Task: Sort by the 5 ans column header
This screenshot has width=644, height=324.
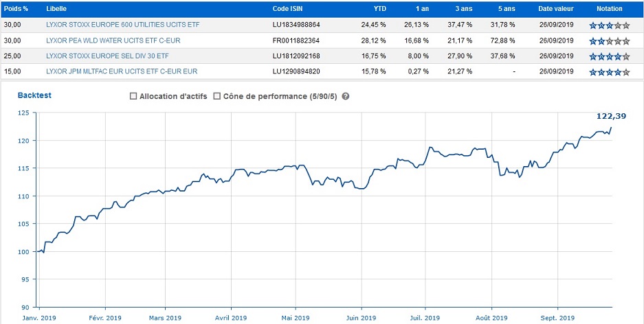Action: pyautogui.click(x=507, y=9)
